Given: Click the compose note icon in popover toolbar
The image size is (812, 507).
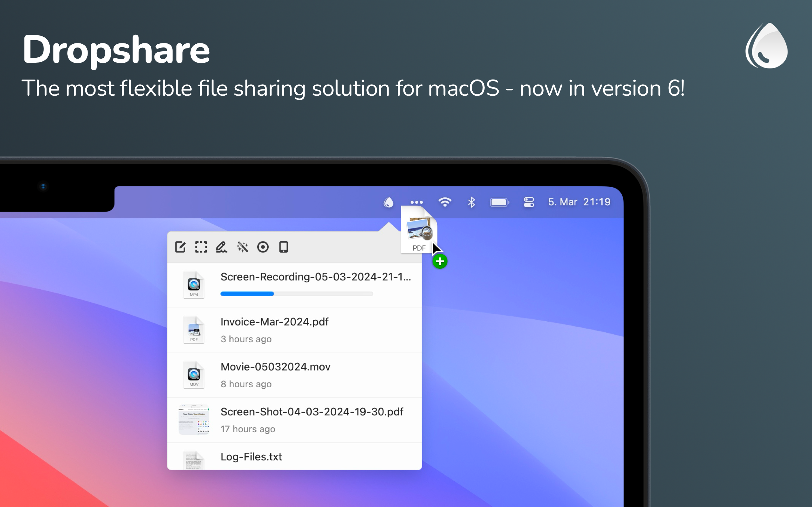Looking at the screenshot, I should click(180, 247).
